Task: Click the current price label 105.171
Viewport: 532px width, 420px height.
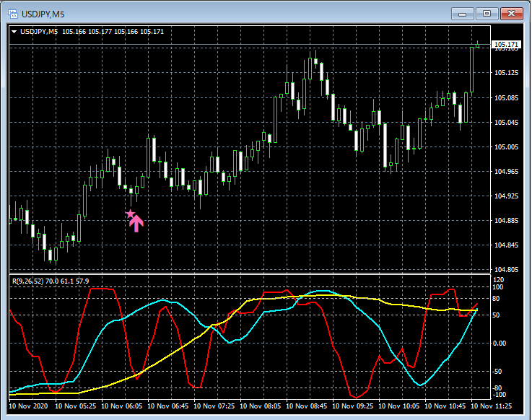Action: tap(506, 45)
